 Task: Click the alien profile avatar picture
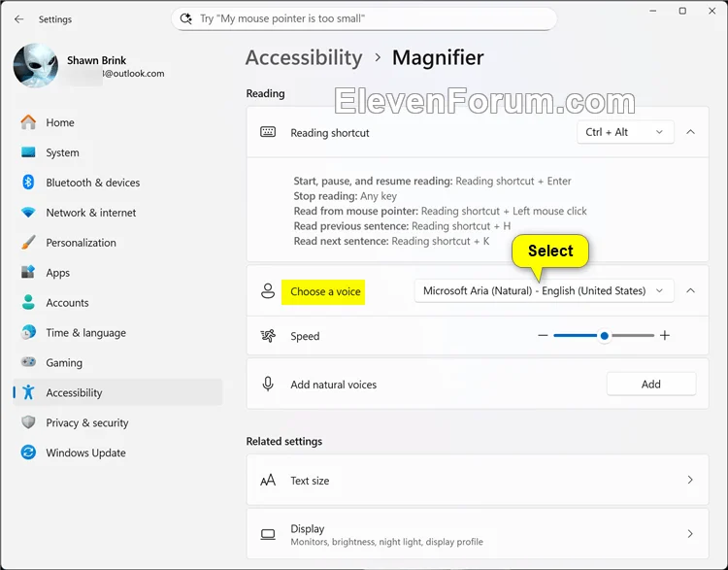tap(36, 65)
